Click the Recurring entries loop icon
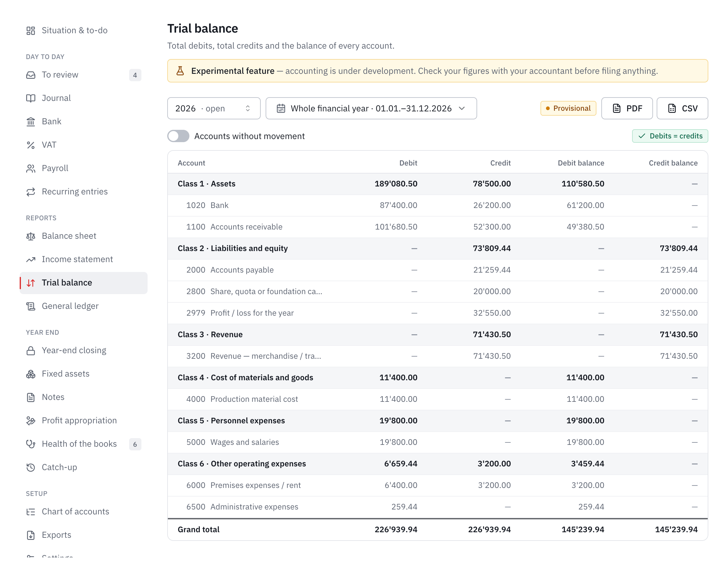The width and height of the screenshot is (728, 587). [x=31, y=192]
